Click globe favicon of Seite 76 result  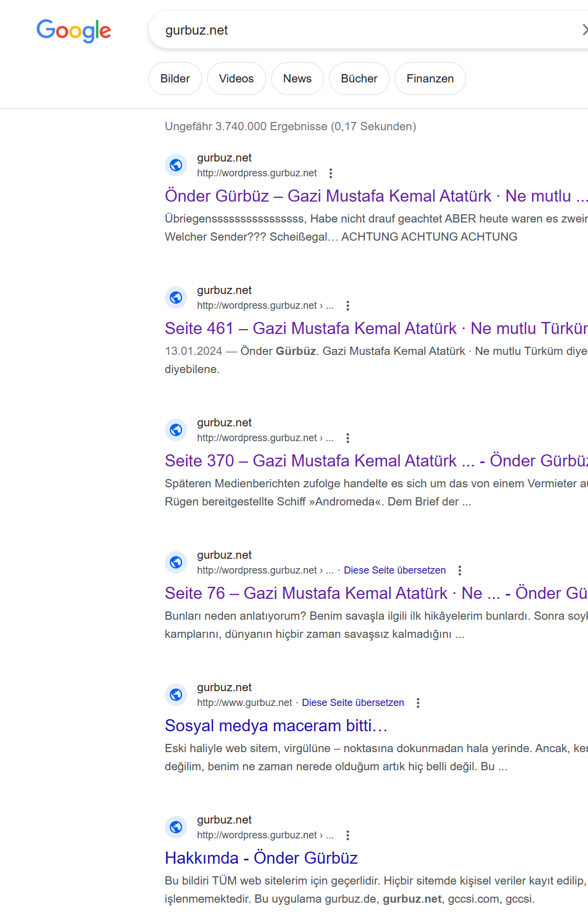click(176, 562)
